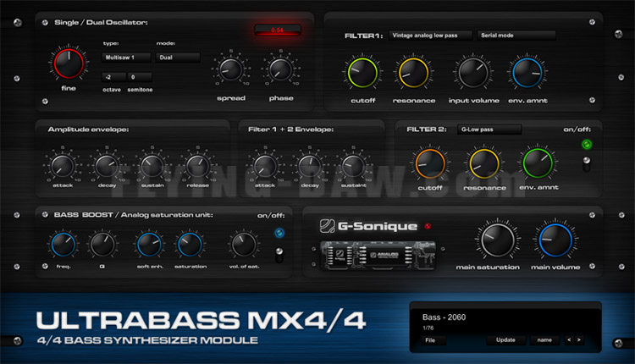
Task: Click the soft enh. knob
Action: pos(149,245)
